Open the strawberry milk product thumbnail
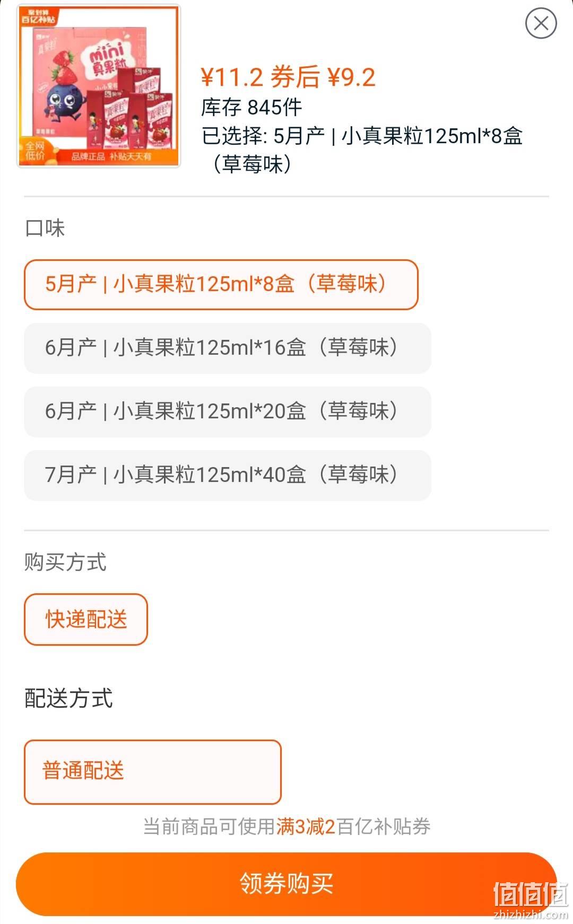 [x=99, y=86]
